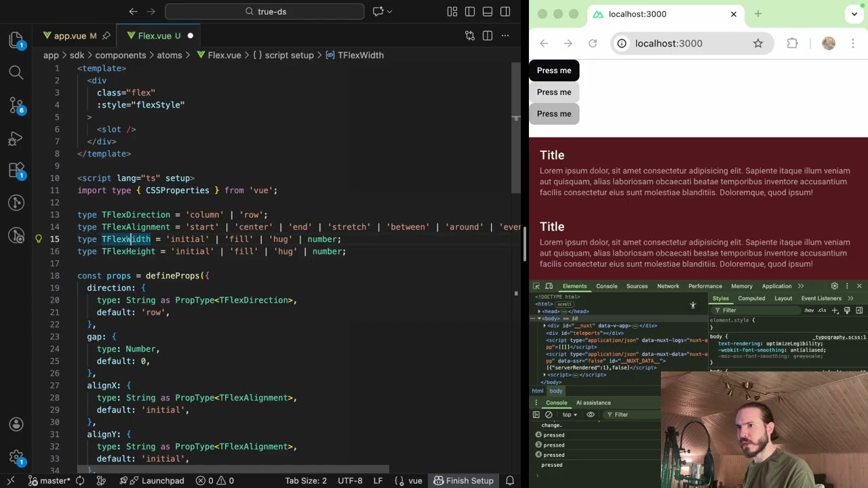Open the 'atoms' breadcrumb folder
868x488 pixels.
(170, 55)
